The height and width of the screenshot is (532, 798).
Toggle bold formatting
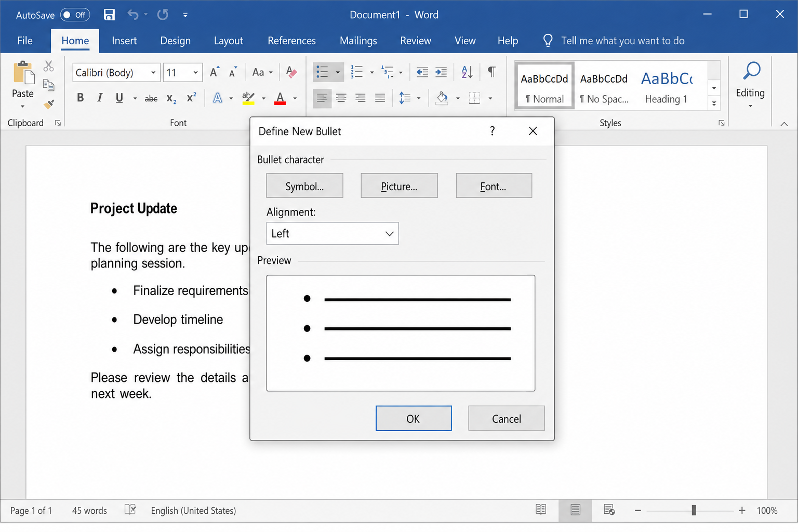(x=80, y=97)
